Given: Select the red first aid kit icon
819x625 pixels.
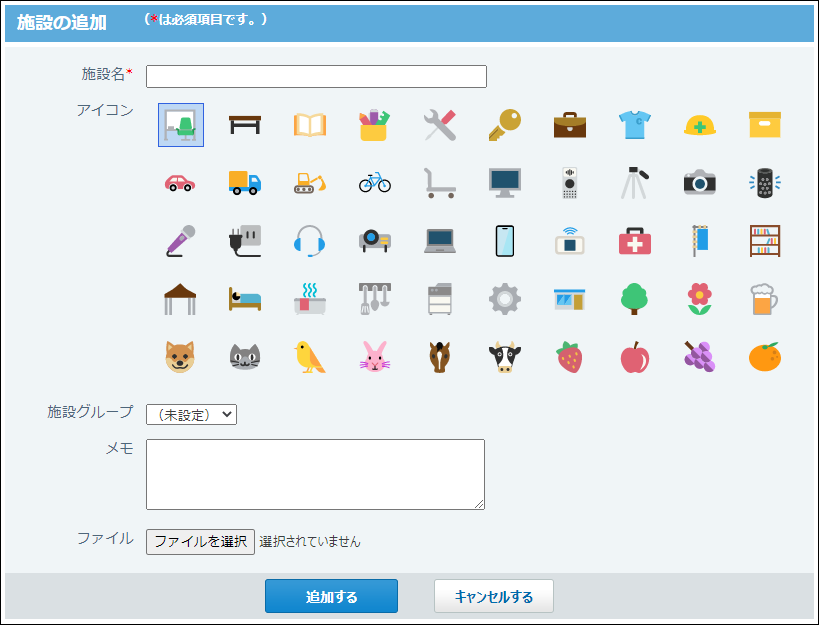Looking at the screenshot, I should (x=635, y=241).
